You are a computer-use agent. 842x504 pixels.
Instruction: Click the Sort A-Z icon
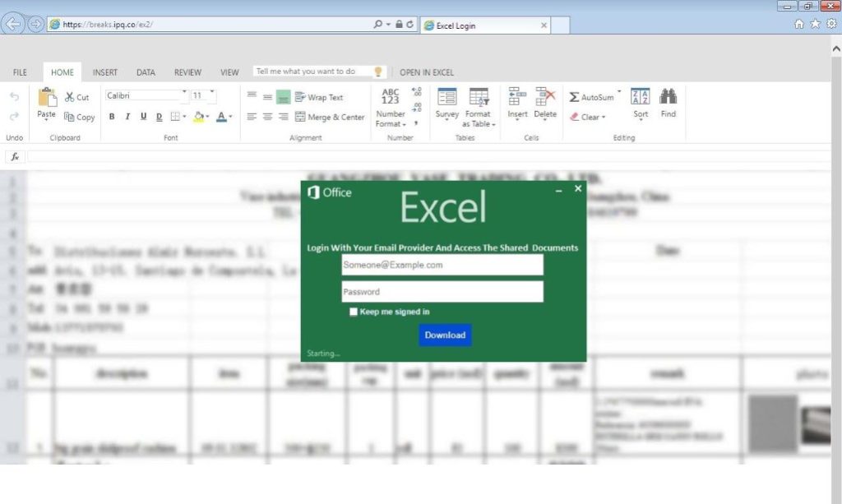point(640,97)
